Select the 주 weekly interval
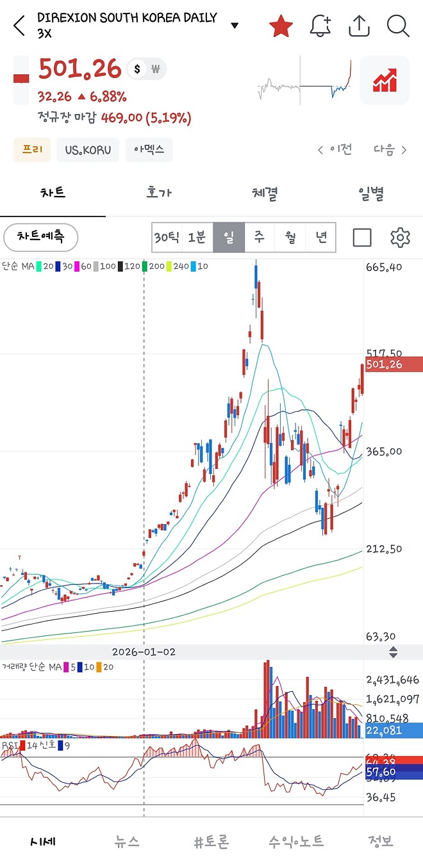 260,238
